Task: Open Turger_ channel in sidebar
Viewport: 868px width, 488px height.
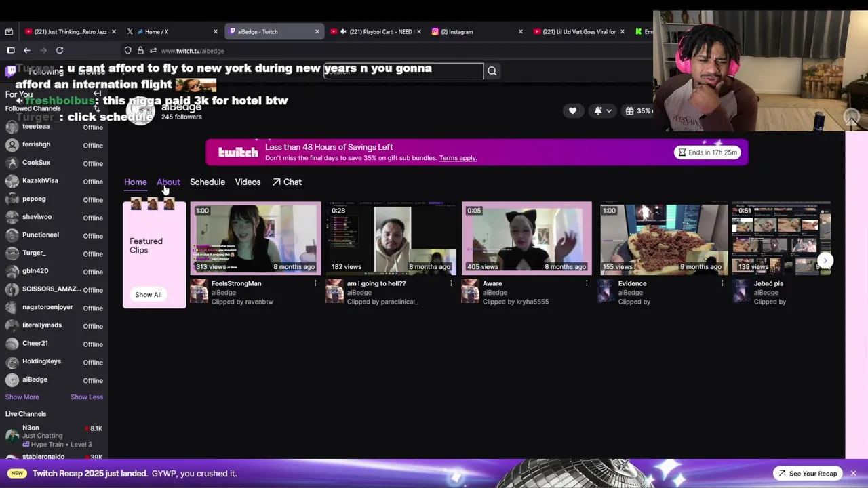Action: (54, 253)
